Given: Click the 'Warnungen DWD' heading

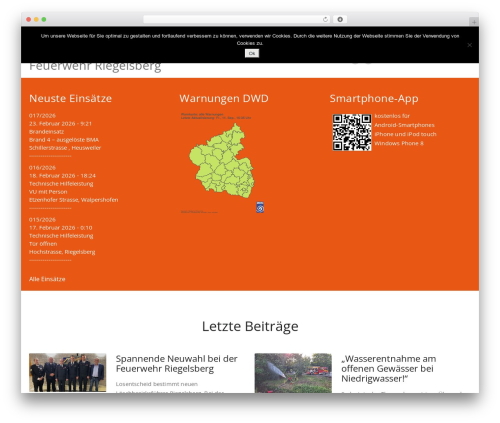Looking at the screenshot, I should pyautogui.click(x=224, y=98).
